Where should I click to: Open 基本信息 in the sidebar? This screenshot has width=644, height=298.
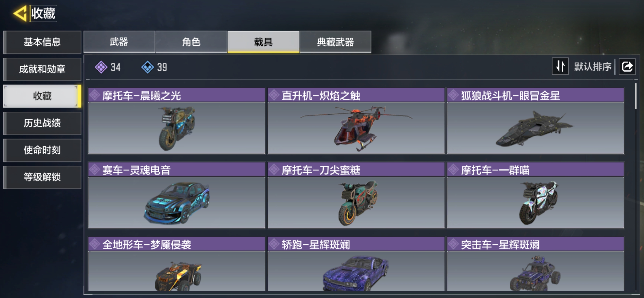(x=42, y=42)
